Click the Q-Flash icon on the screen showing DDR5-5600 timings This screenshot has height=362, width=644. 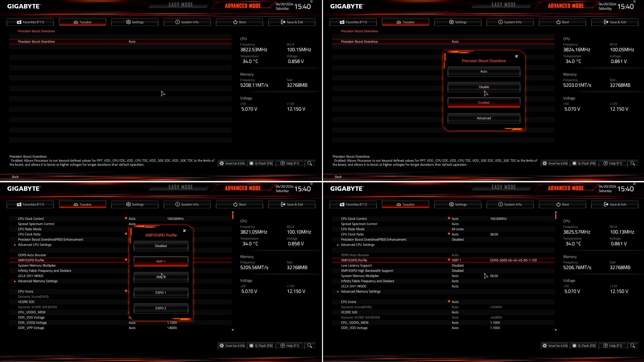click(574, 346)
